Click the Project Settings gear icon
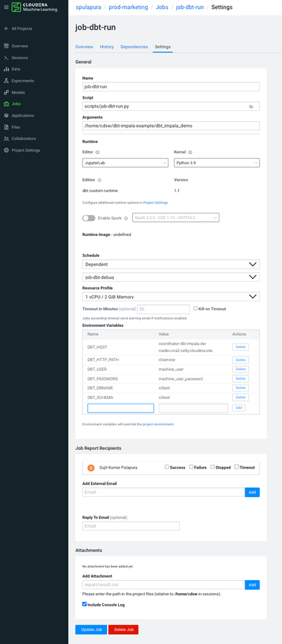Image resolution: width=282 pixels, height=644 pixels. (6, 150)
